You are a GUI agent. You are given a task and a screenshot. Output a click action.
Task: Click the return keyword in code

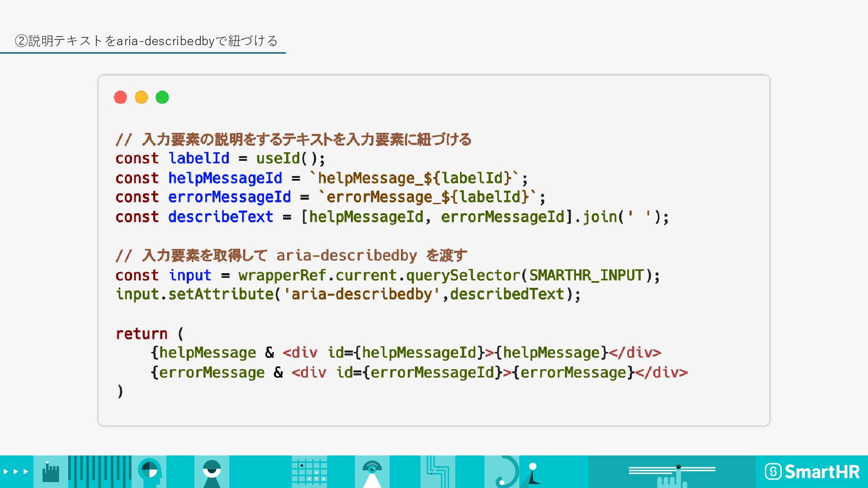[142, 334]
